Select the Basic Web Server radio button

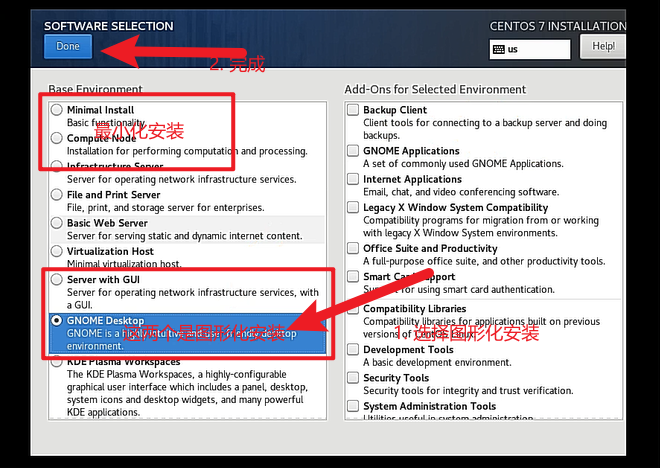pyautogui.click(x=57, y=223)
